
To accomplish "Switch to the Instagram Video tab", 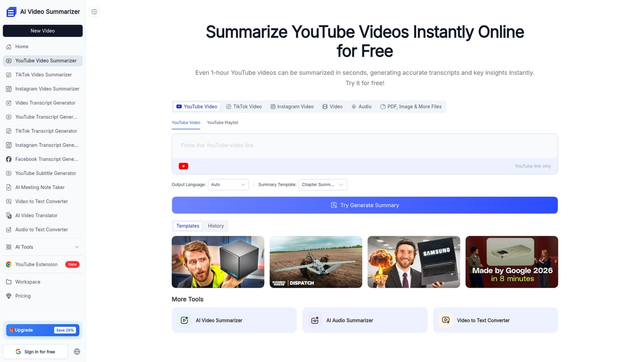I will pos(292,107).
